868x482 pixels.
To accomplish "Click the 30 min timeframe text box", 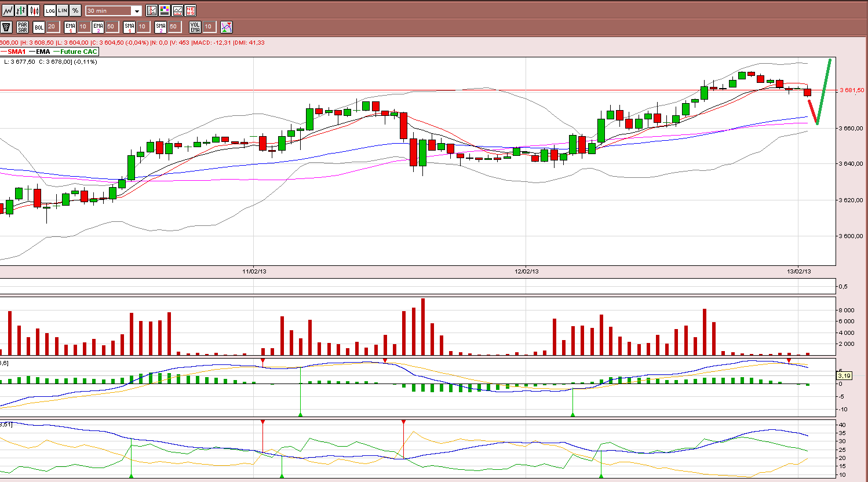I will (x=109, y=11).
